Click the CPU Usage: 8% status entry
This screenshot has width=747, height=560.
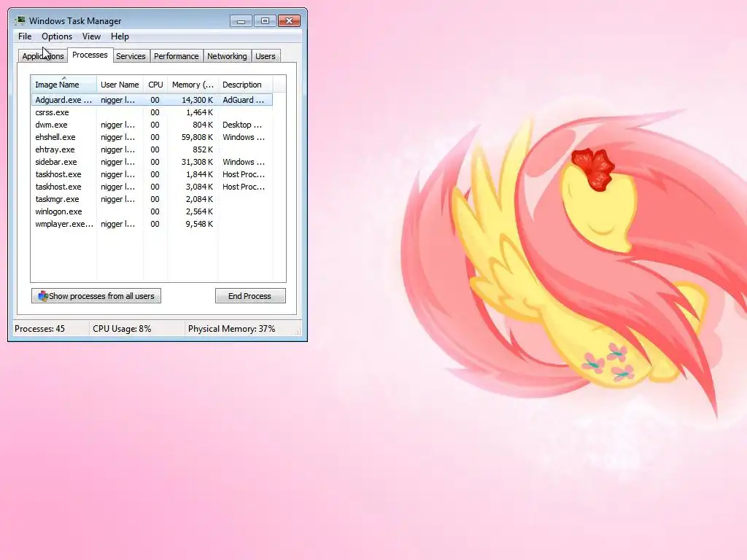click(x=122, y=329)
